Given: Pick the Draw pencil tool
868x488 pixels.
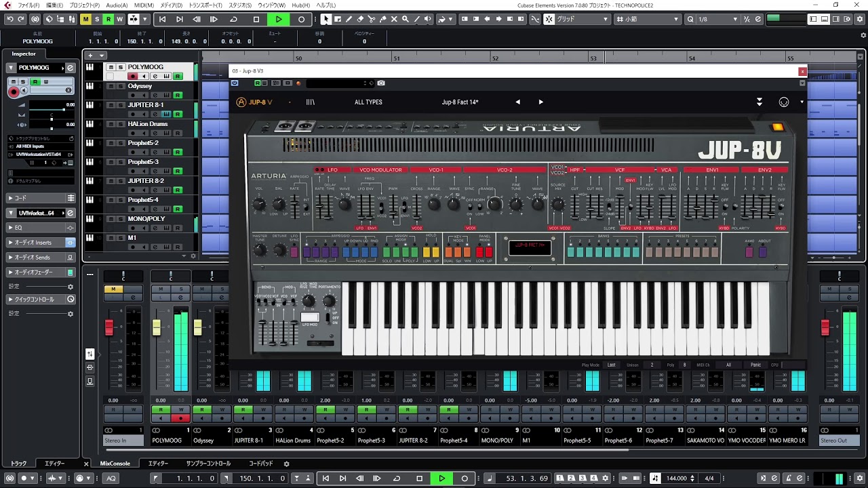Looking at the screenshot, I should (x=349, y=19).
